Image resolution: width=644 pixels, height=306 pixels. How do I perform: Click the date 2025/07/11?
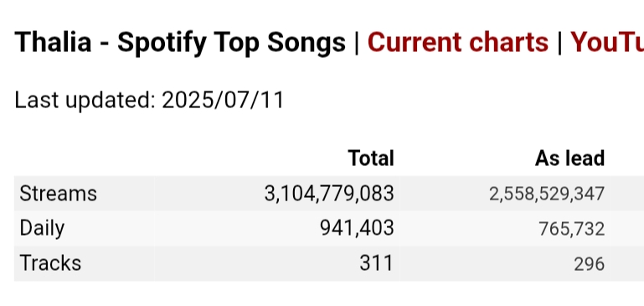pyautogui.click(x=223, y=100)
